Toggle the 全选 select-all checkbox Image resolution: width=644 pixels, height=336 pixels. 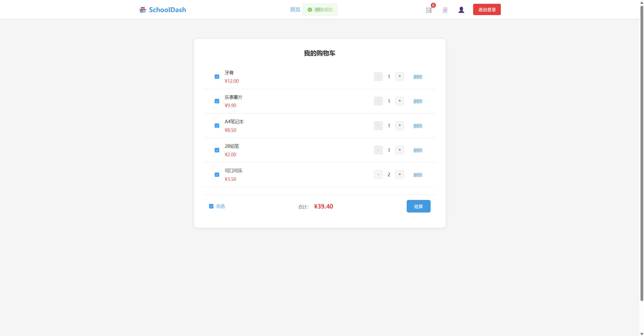pos(211,206)
